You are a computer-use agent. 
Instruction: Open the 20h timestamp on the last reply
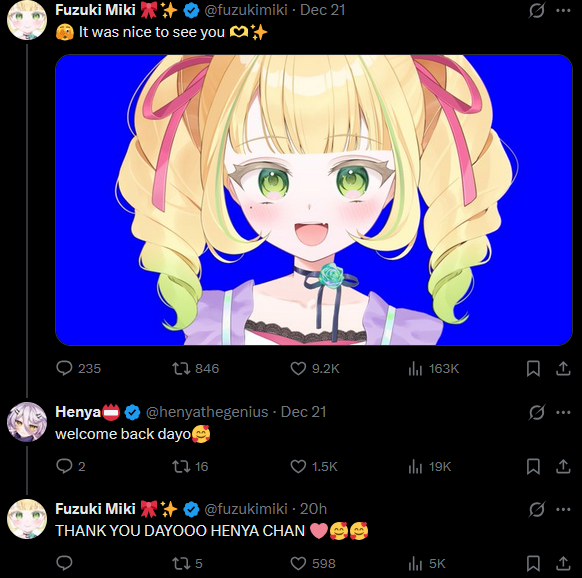[x=313, y=509]
